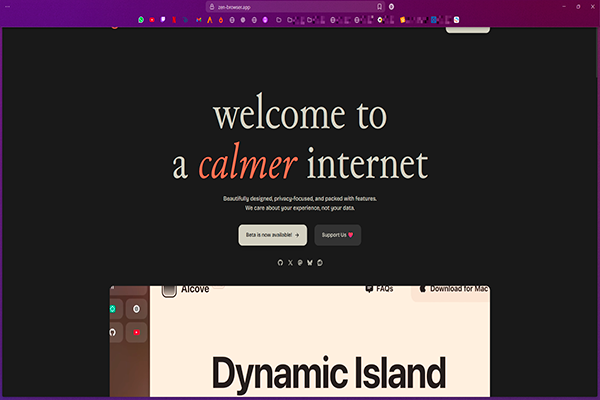The height and width of the screenshot is (400, 600).
Task: Open the X (Twitter) social link
Action: click(290, 263)
